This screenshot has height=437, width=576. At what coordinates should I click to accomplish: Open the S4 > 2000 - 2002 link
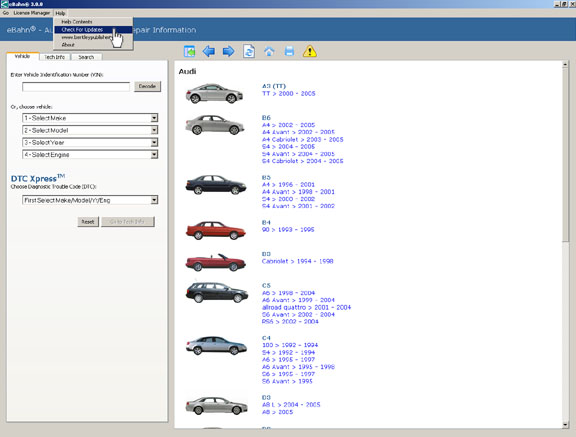288,199
